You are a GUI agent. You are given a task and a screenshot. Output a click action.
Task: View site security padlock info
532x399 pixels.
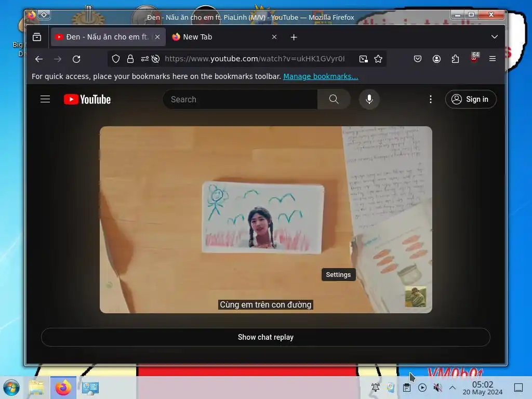pos(130,59)
